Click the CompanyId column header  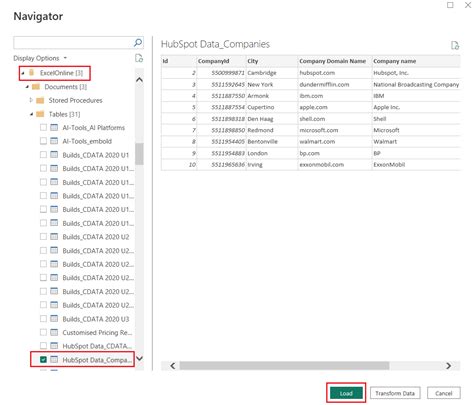pyautogui.click(x=221, y=61)
